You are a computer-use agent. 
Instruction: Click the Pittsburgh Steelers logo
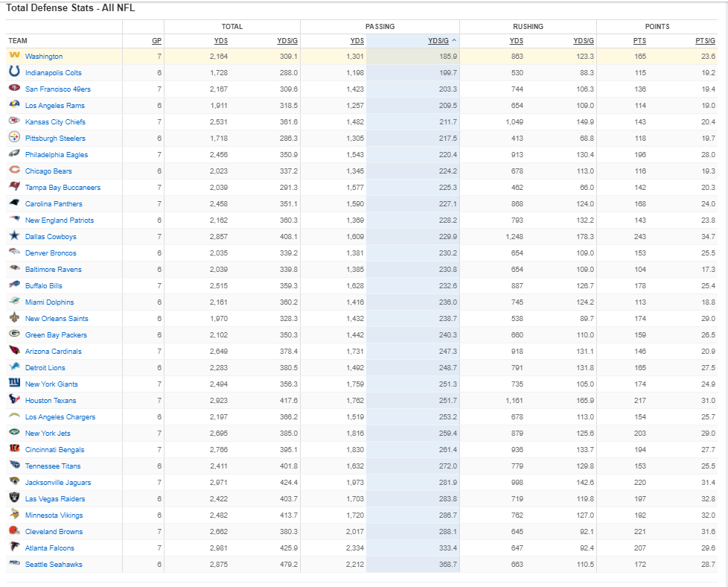[x=14, y=137]
